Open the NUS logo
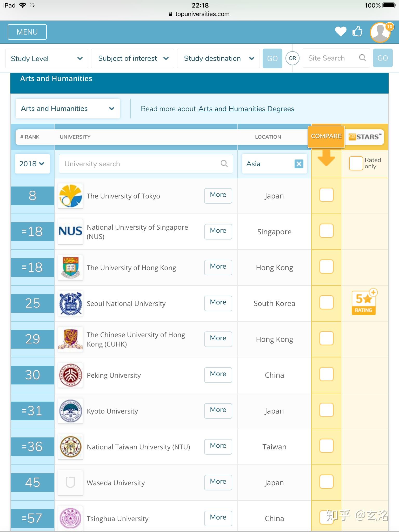The image size is (399, 532). [x=70, y=232]
